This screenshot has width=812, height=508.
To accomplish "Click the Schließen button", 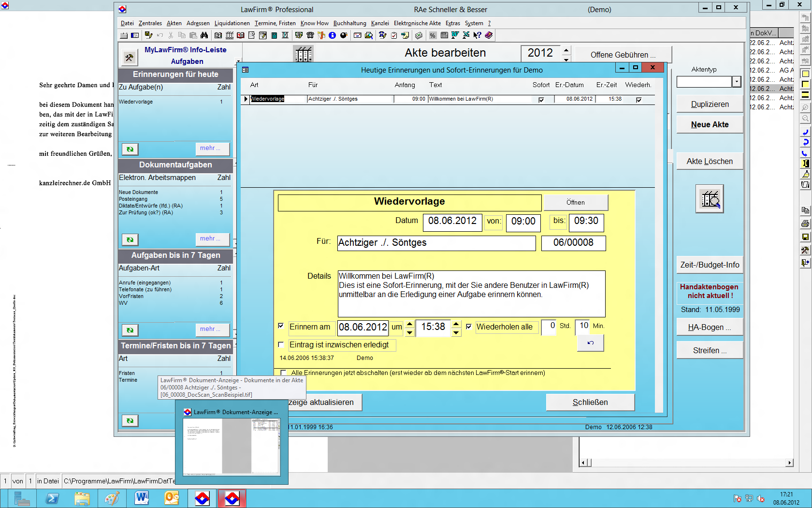I will 590,402.
